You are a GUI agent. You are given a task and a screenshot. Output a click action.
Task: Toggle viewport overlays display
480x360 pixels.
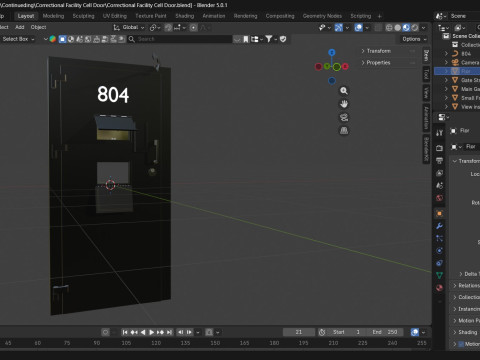coord(359,28)
